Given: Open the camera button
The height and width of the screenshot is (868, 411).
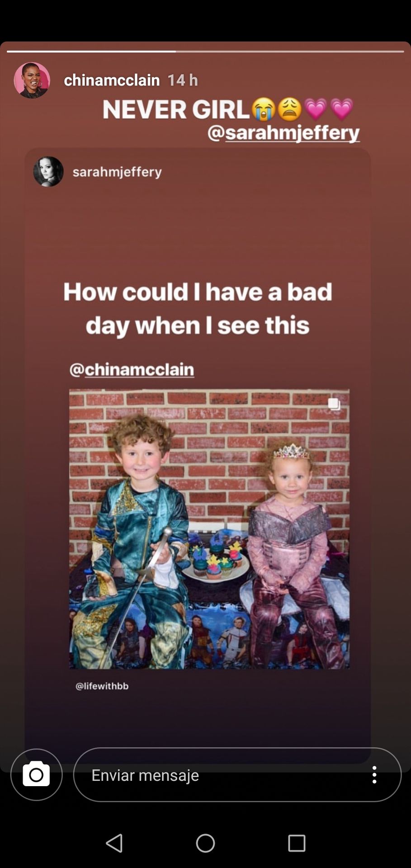Looking at the screenshot, I should tap(37, 774).
